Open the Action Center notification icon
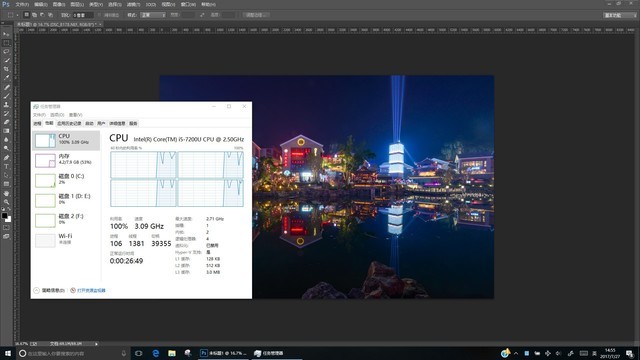This screenshot has height=360, width=640. (630, 353)
